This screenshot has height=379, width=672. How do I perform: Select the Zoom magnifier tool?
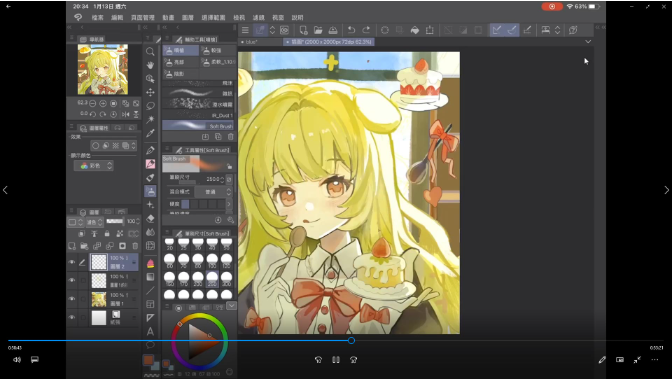[150, 51]
